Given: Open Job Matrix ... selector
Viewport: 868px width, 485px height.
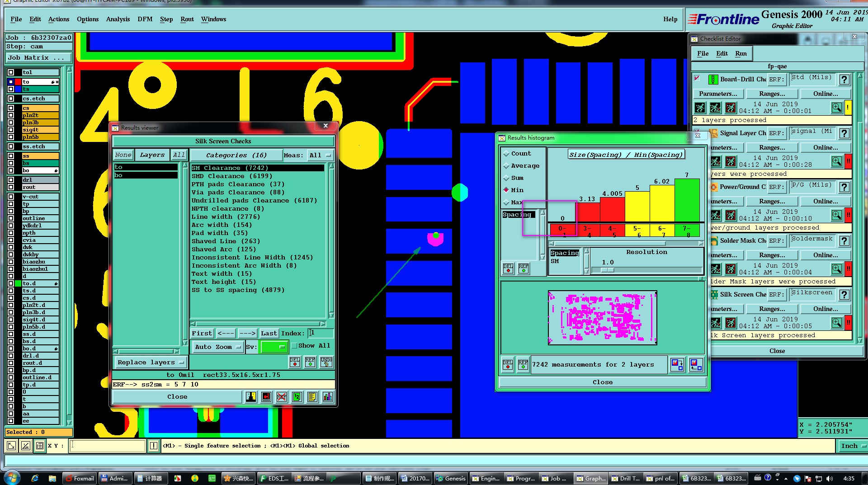Looking at the screenshot, I should 39,58.
